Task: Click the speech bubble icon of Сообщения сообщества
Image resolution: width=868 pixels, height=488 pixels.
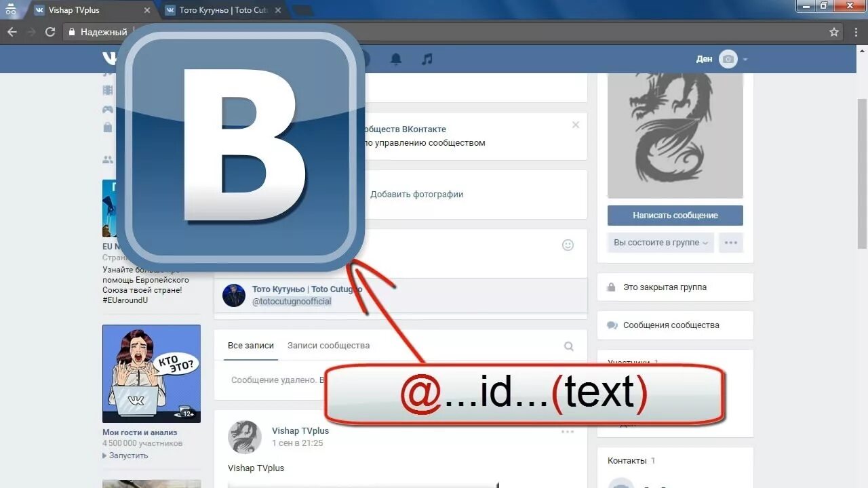Action: 612,325
